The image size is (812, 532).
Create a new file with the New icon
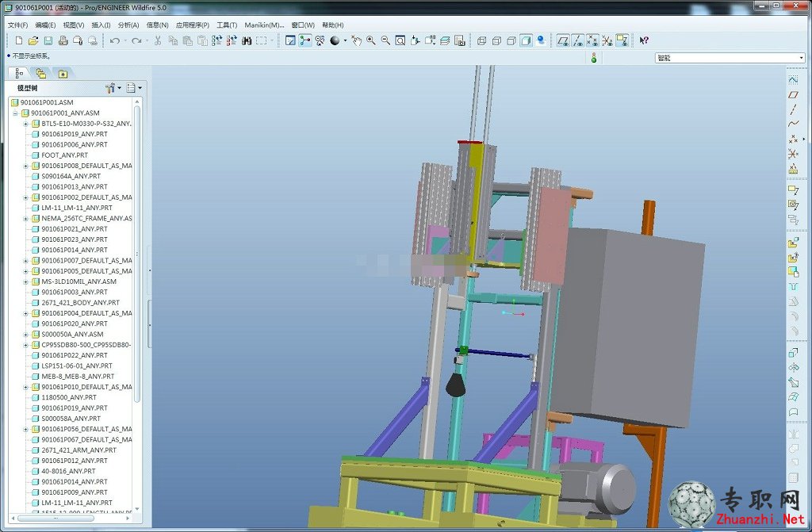pyautogui.click(x=19, y=40)
